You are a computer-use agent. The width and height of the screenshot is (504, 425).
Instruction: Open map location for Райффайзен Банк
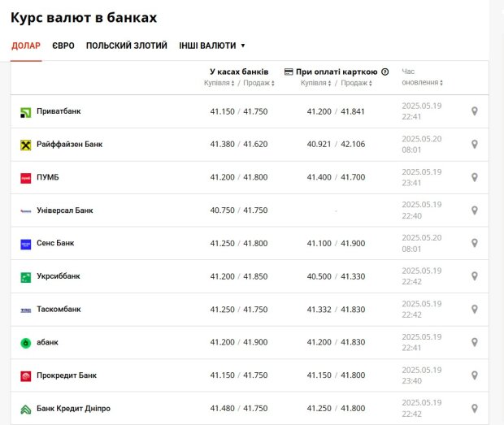pyautogui.click(x=475, y=145)
